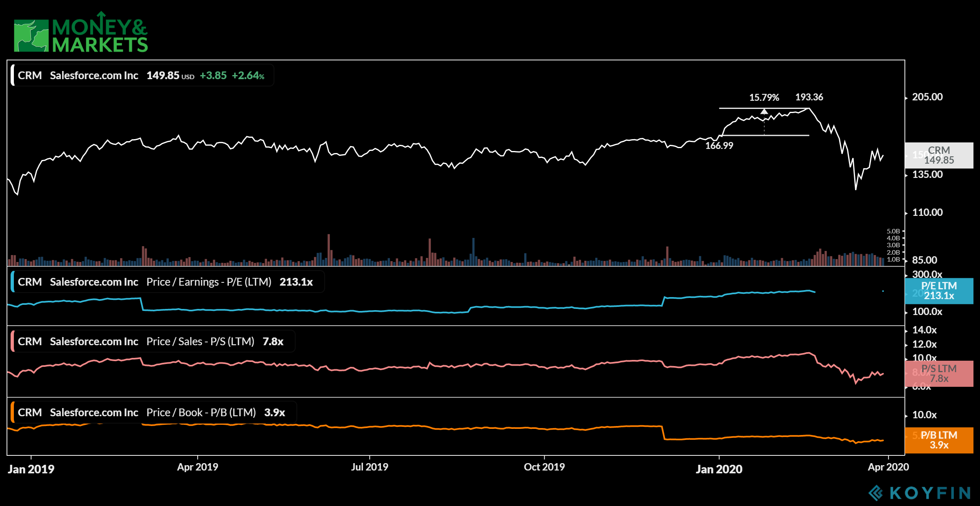980x506 pixels.
Task: Click the 10.0x P/B axis label
Action: click(x=924, y=415)
